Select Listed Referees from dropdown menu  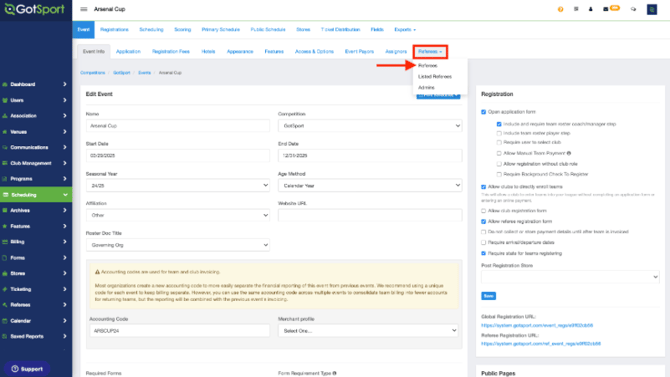435,77
